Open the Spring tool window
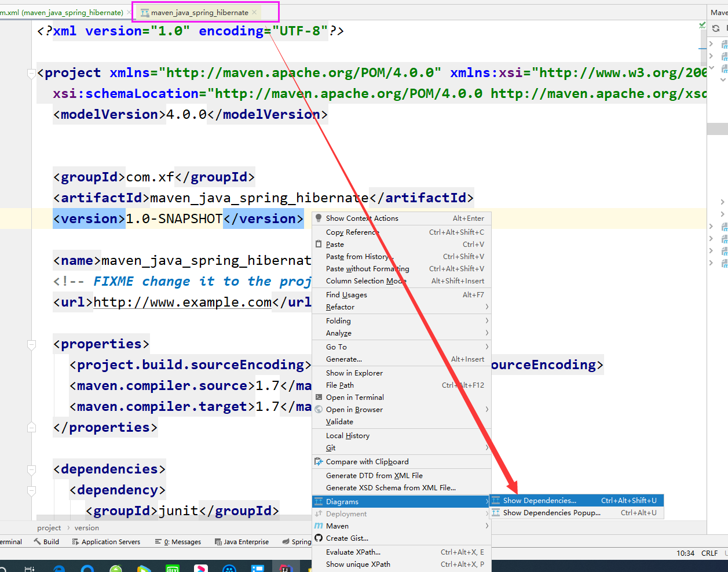Viewport: 728px width, 572px height. point(297,542)
